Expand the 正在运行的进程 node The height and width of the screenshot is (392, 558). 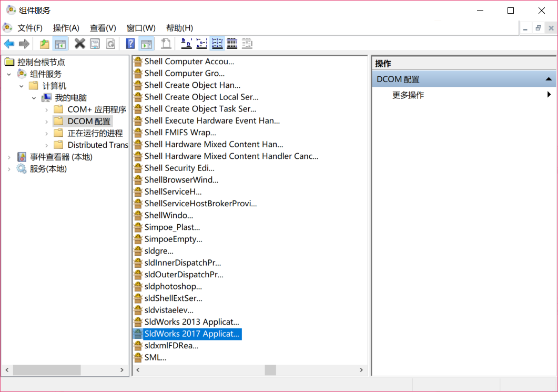coord(47,134)
